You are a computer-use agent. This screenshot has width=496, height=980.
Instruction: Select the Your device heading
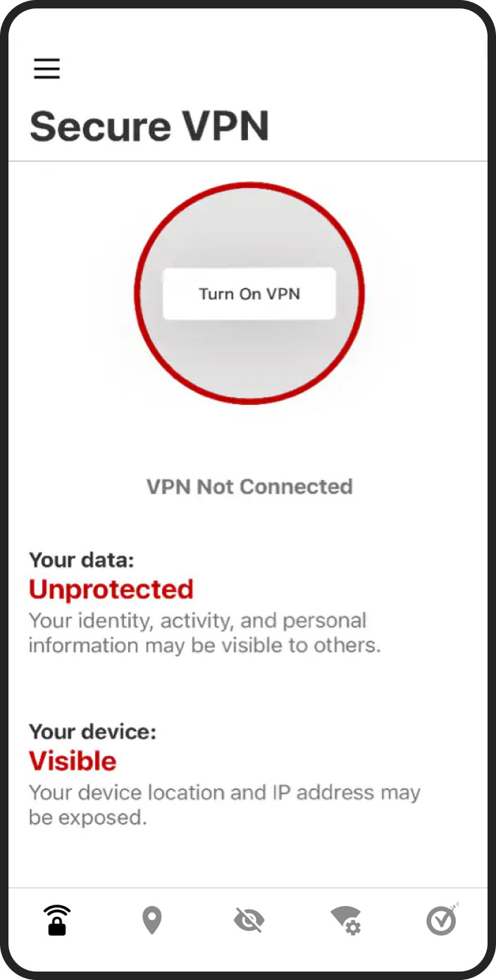click(92, 731)
